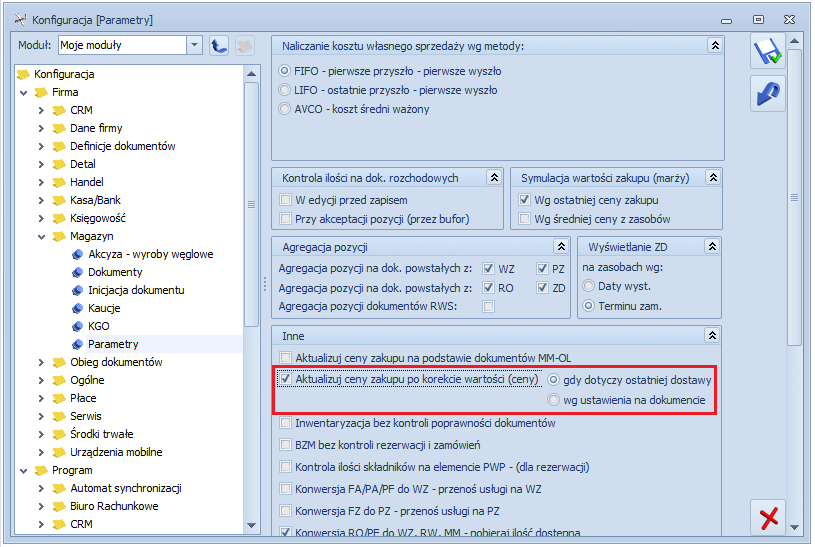Click the Środki trwałe folder icon
Viewport: 815px width, 547px height.
(59, 434)
